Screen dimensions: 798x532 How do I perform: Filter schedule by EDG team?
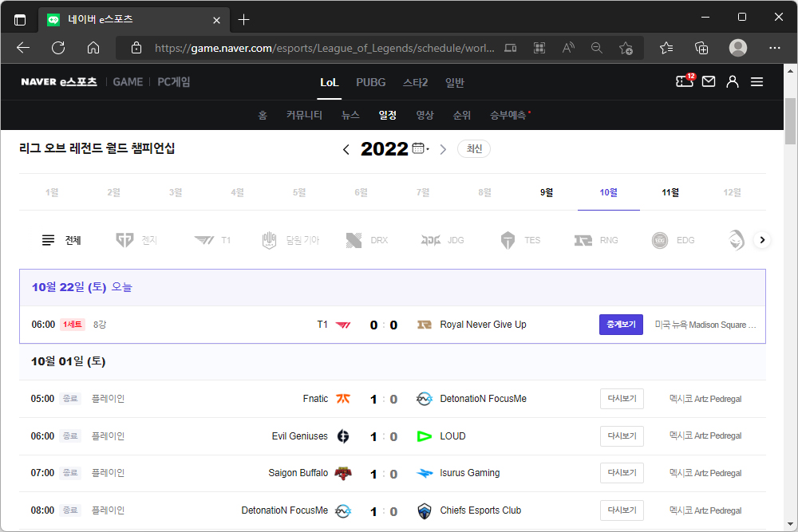673,240
